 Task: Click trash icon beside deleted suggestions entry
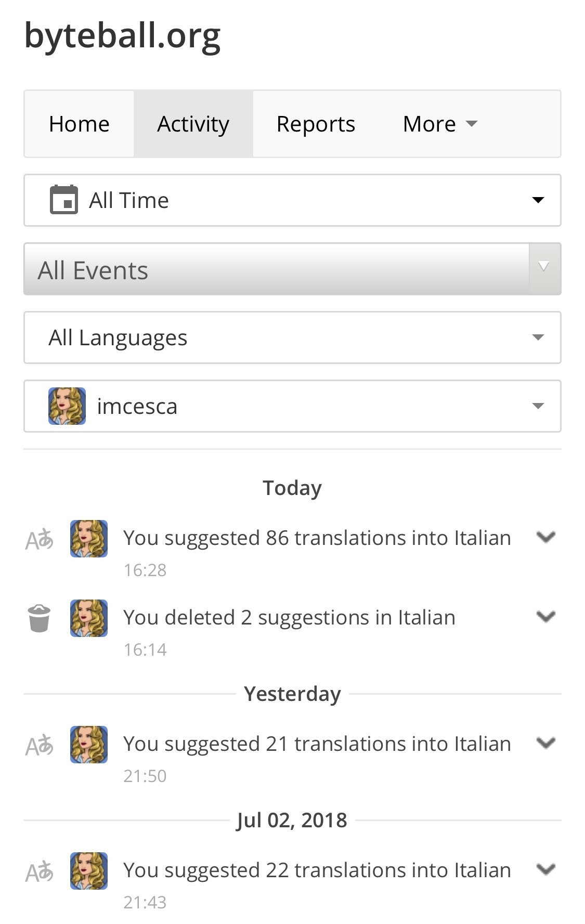click(39, 618)
